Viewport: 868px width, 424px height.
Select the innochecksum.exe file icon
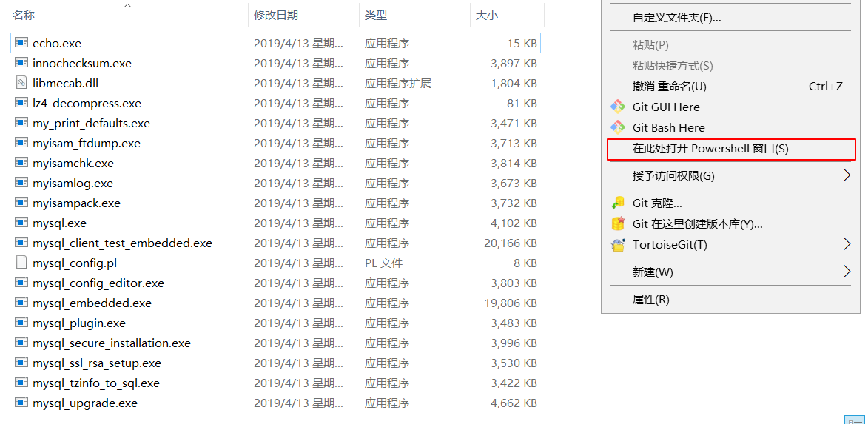21,63
